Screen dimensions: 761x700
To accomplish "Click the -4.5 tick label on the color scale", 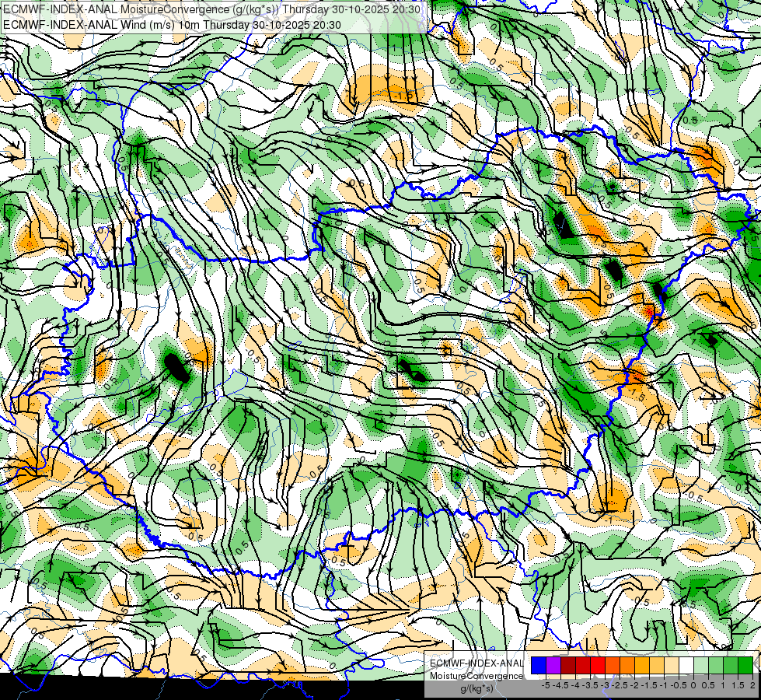I will (x=560, y=685).
